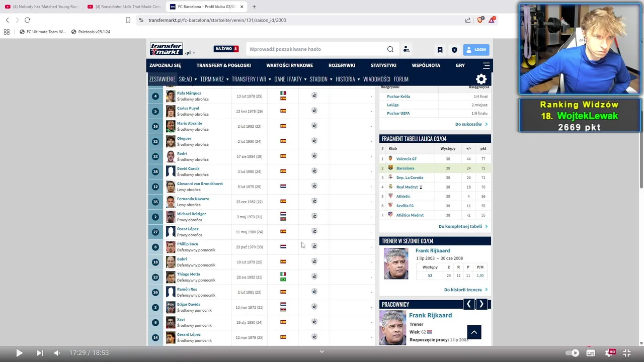Screen dimensions: 644x362
Task: Click next arrow in PRACOWNICY panel
Action: point(481,304)
